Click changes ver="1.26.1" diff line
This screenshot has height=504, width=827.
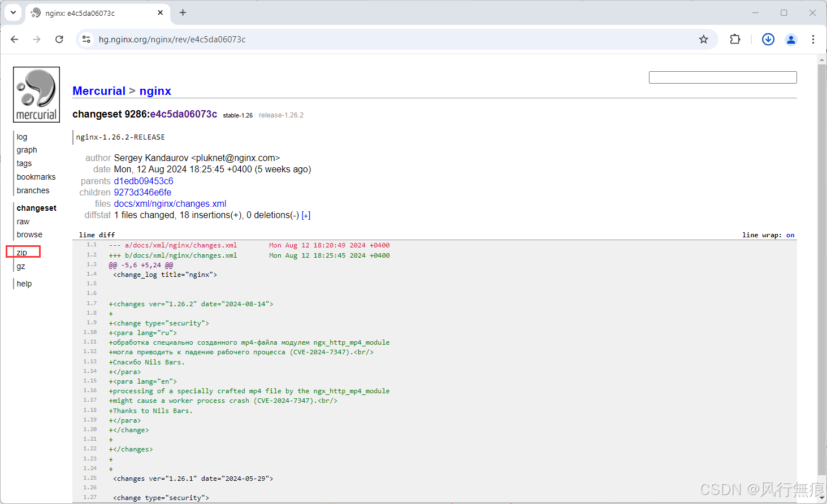coord(193,479)
